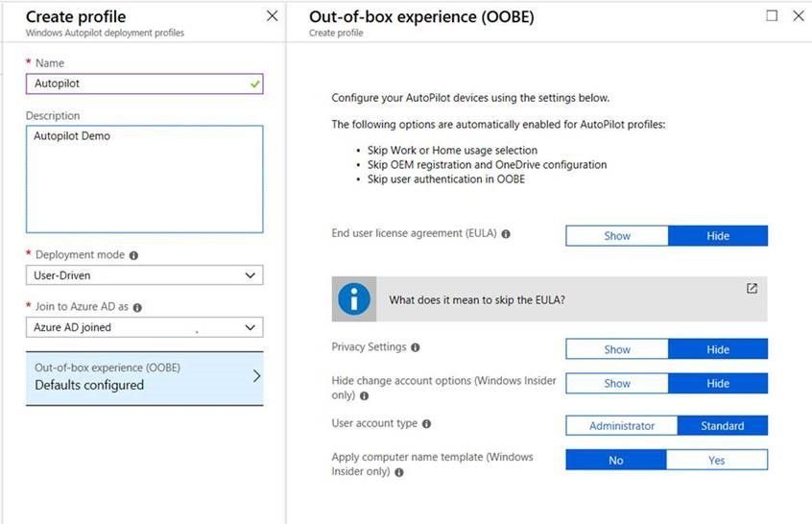Click 'Windows Autopilot deployment profiles' subtitle
The height and width of the screenshot is (524, 812).
(x=105, y=33)
